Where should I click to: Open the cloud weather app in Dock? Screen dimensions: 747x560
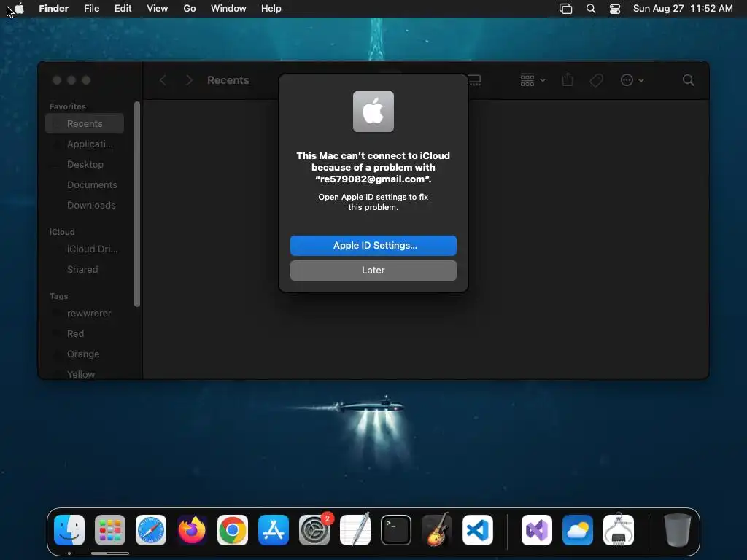(x=578, y=529)
